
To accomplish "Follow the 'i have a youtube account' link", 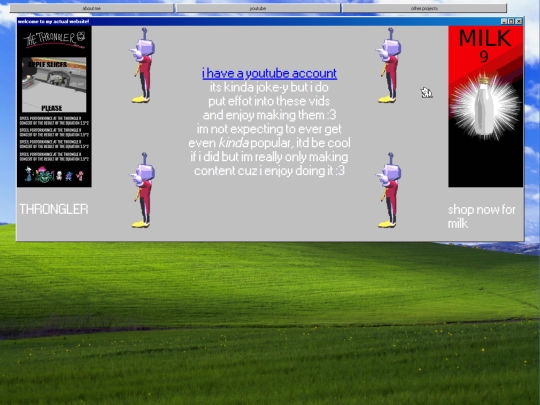I will 269,73.
